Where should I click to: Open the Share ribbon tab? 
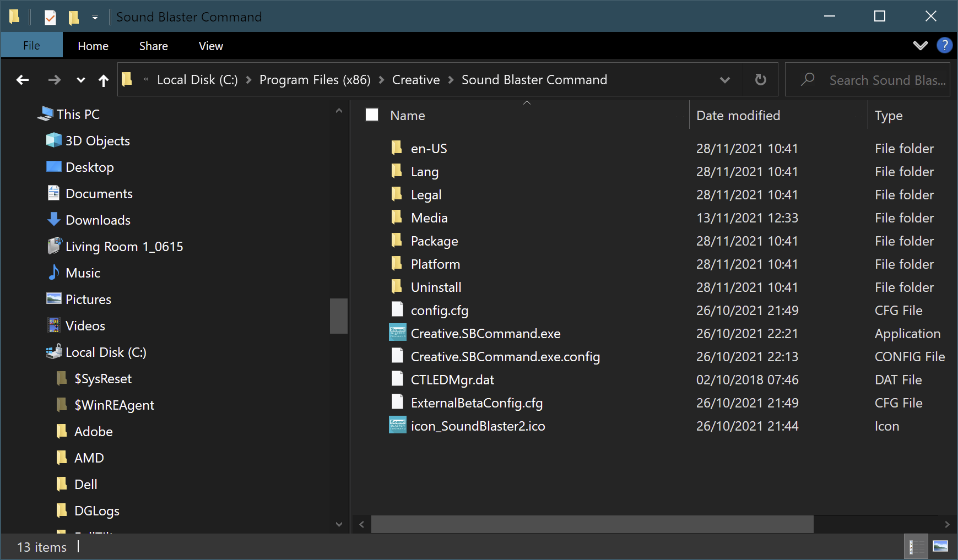click(x=153, y=46)
